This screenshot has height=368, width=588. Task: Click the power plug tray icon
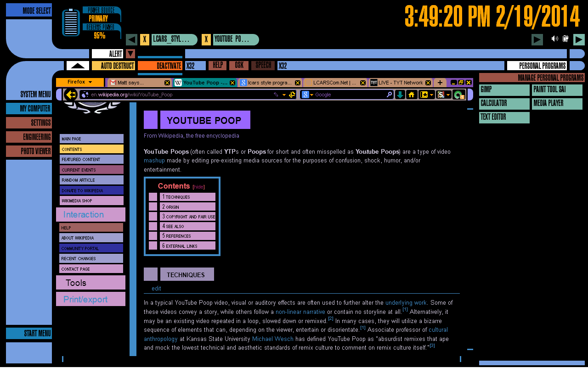tap(565, 39)
